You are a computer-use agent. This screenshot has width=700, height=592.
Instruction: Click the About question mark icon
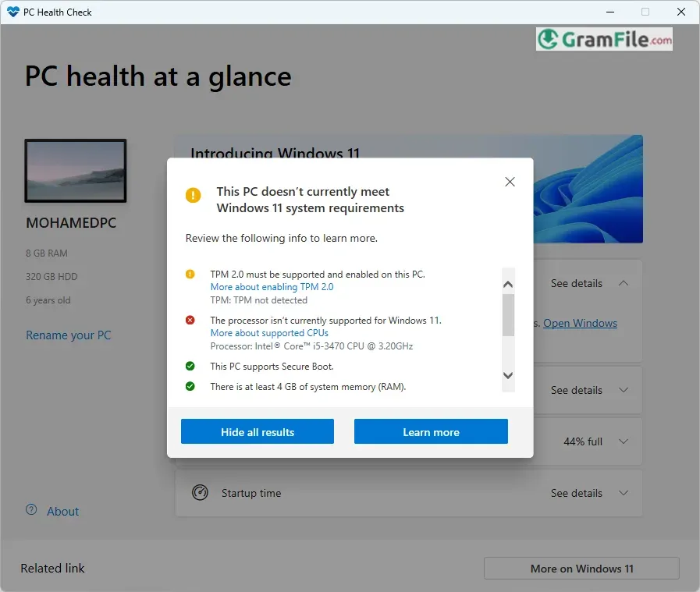click(31, 509)
